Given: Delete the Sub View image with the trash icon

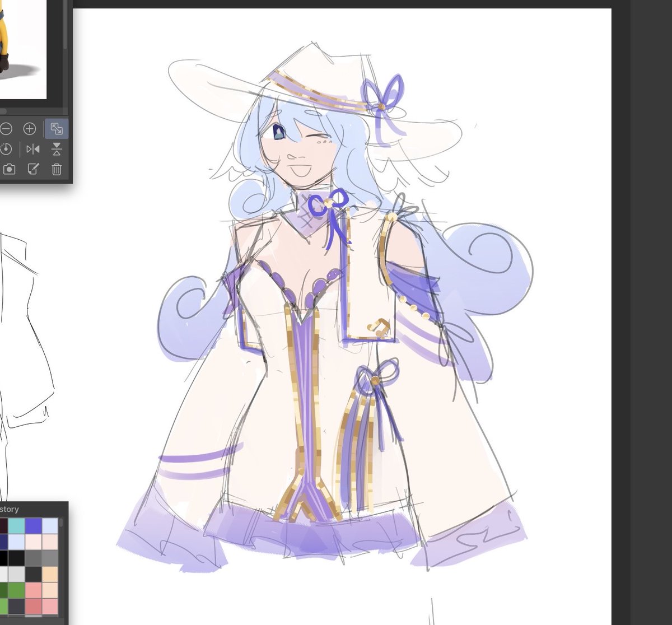Looking at the screenshot, I should pos(57,169).
